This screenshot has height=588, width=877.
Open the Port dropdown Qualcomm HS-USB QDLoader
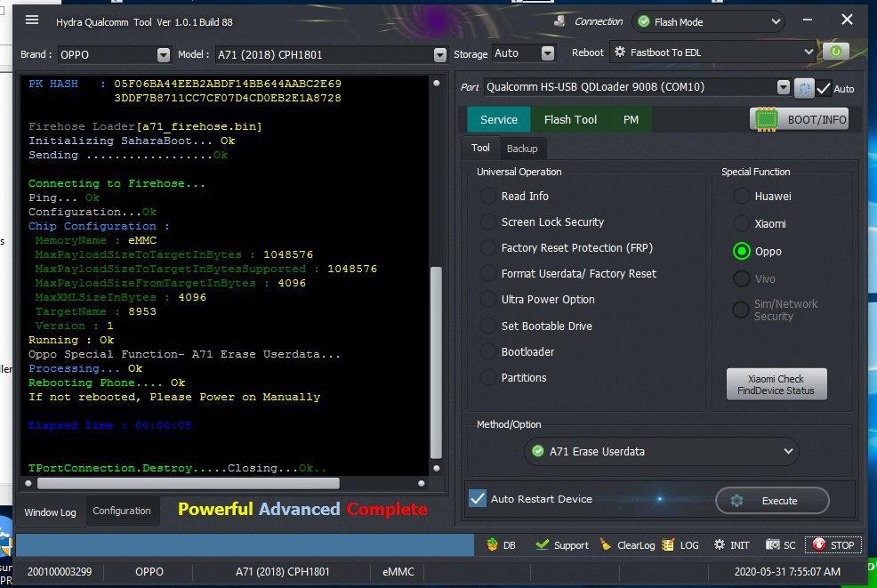coord(637,86)
